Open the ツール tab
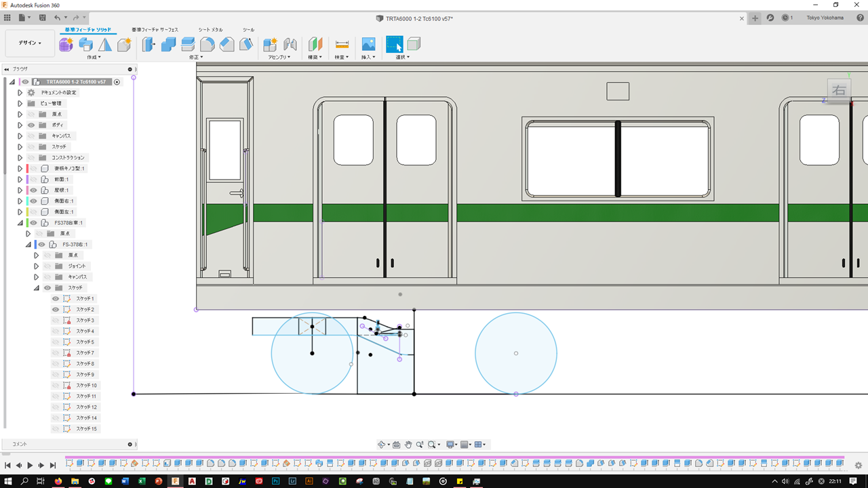The image size is (868, 488). (248, 30)
